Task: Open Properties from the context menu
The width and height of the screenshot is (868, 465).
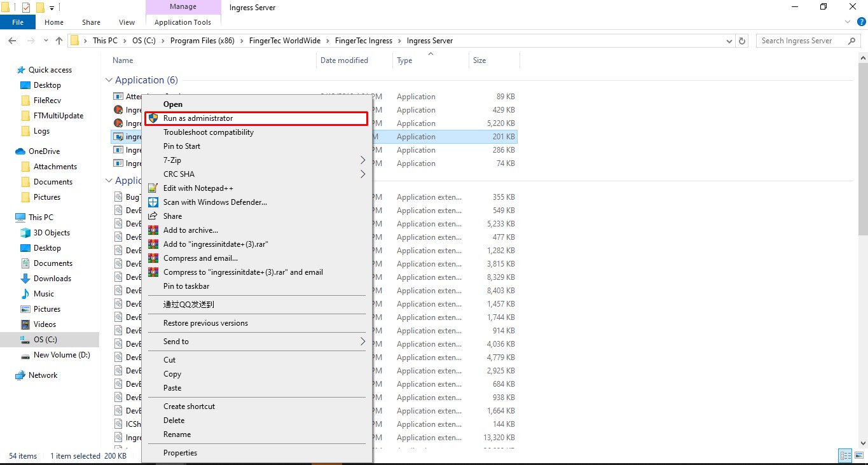Action: (x=180, y=453)
